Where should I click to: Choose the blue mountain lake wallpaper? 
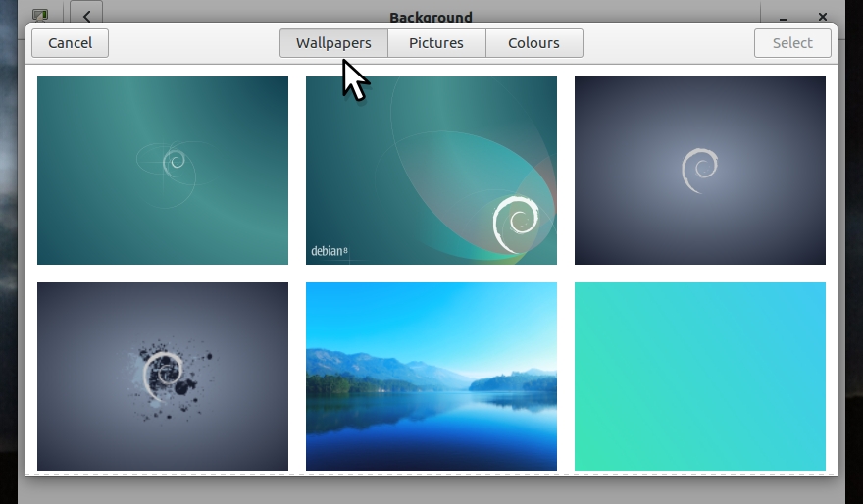click(x=431, y=377)
